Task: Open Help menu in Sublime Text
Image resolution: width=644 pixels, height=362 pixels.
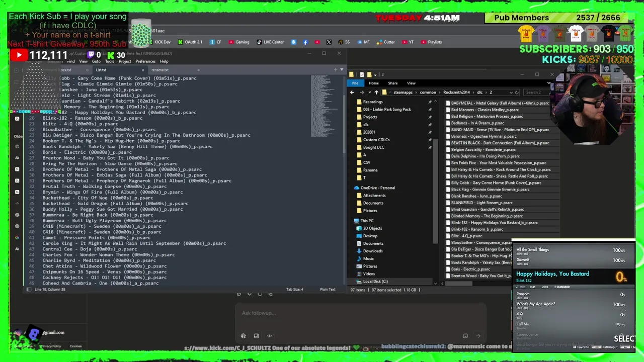Action: pyautogui.click(x=164, y=61)
